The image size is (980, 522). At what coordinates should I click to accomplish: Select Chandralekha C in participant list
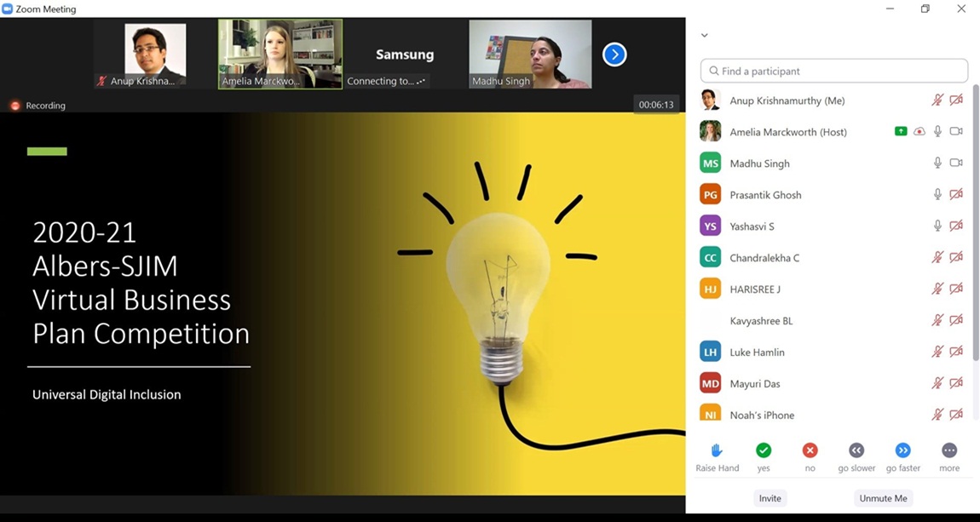(764, 257)
